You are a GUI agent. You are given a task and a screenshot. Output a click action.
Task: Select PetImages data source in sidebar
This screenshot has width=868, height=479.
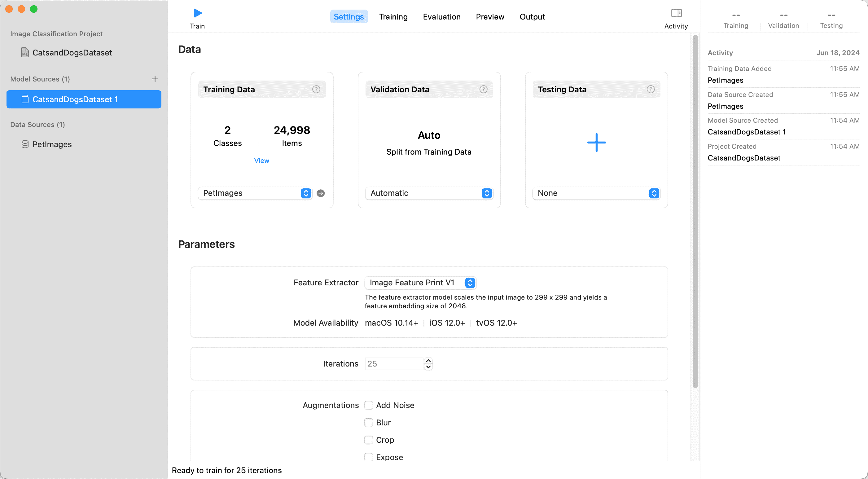coord(52,144)
